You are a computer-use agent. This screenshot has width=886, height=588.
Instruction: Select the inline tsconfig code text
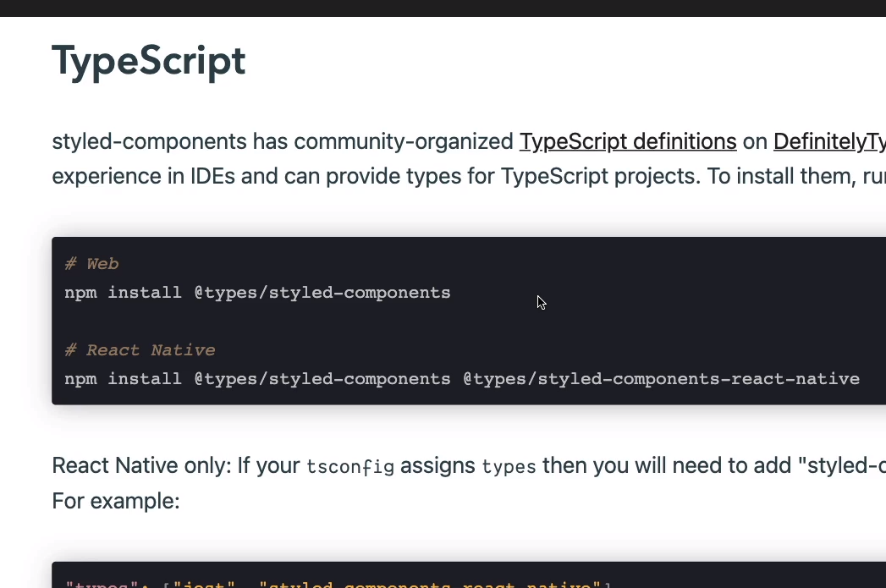[x=349, y=466]
